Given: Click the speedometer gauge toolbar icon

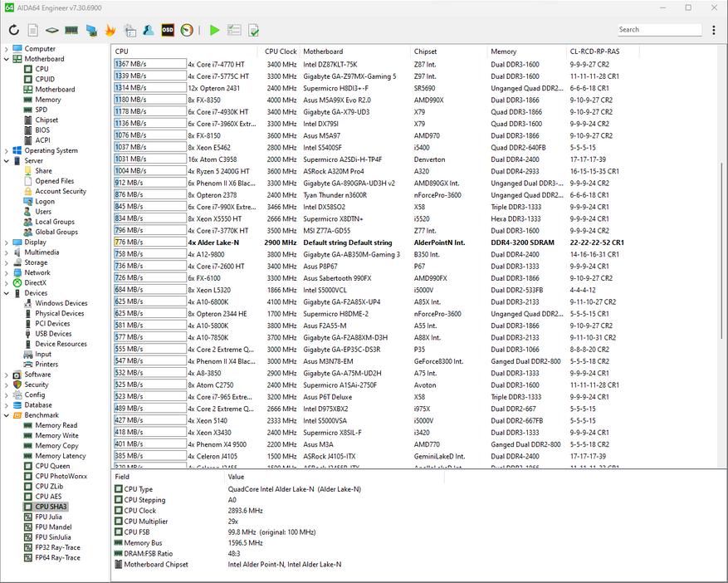Looking at the screenshot, I should click(x=187, y=30).
